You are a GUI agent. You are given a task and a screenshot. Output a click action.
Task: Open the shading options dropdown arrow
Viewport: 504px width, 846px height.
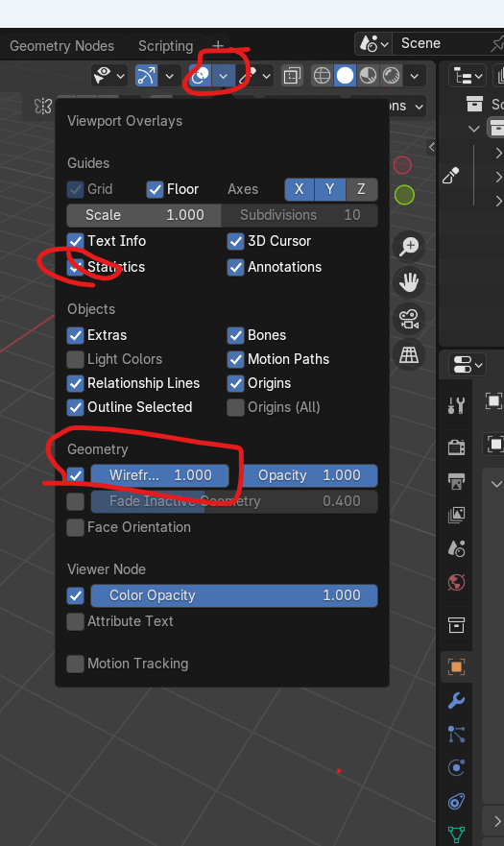(x=415, y=76)
